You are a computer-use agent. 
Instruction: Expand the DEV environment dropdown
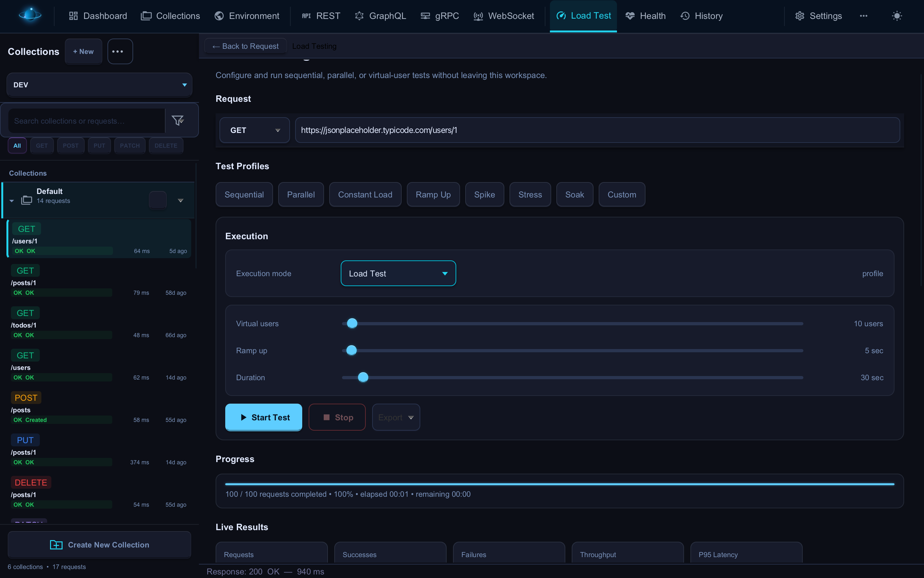99,84
